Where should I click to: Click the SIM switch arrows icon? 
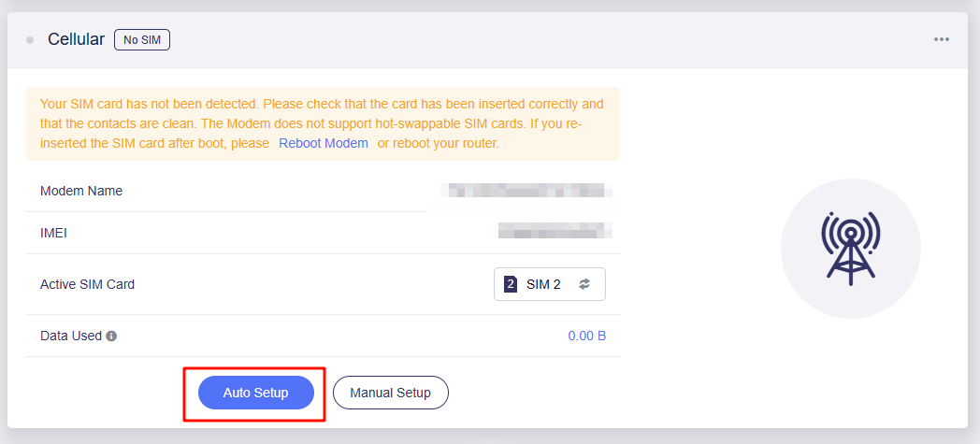click(x=585, y=284)
